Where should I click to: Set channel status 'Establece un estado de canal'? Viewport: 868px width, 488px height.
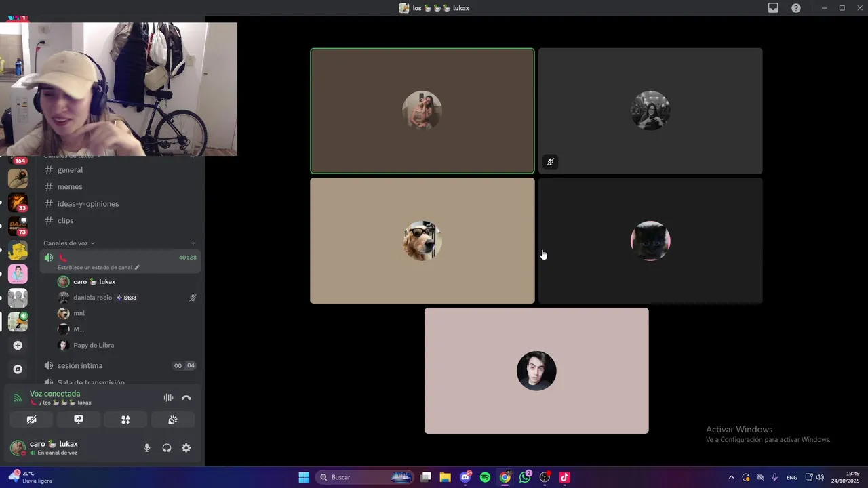click(98, 268)
